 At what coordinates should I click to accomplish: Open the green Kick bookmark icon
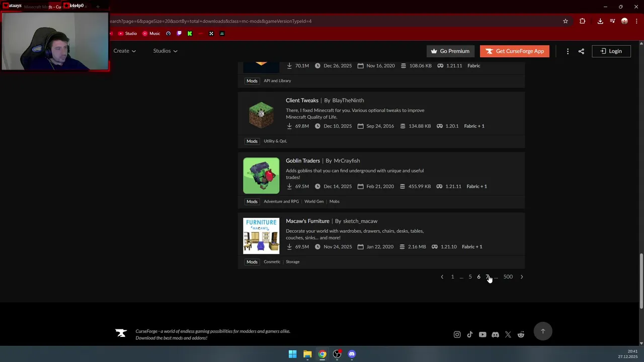coord(190,34)
